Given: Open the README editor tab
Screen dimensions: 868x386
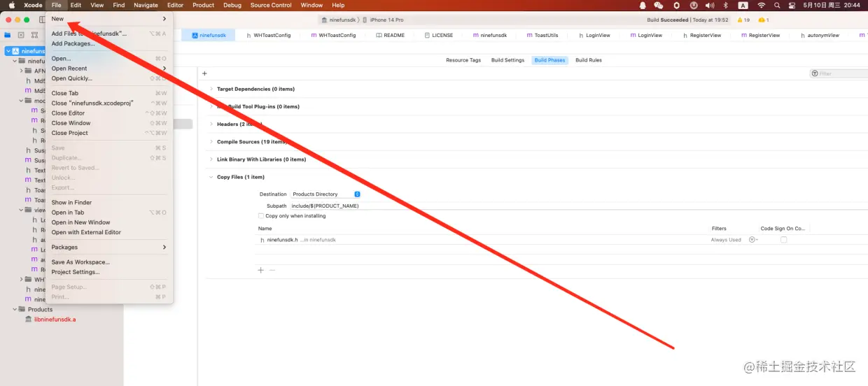Looking at the screenshot, I should 390,35.
